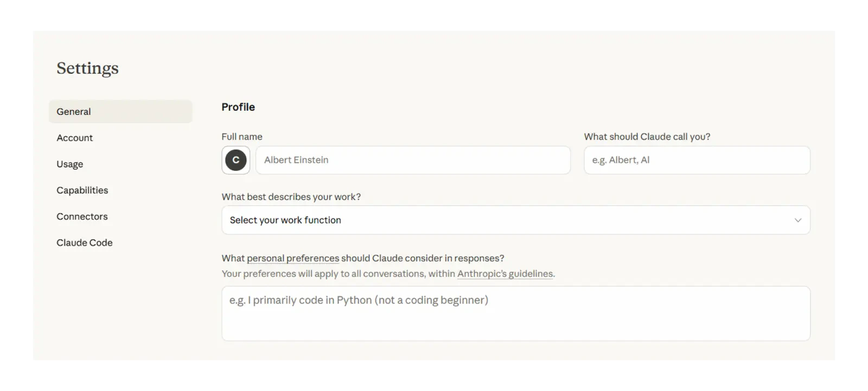This screenshot has width=868, height=391.
Task: Click the Albert Einstein placeholder field
Action: click(x=413, y=160)
